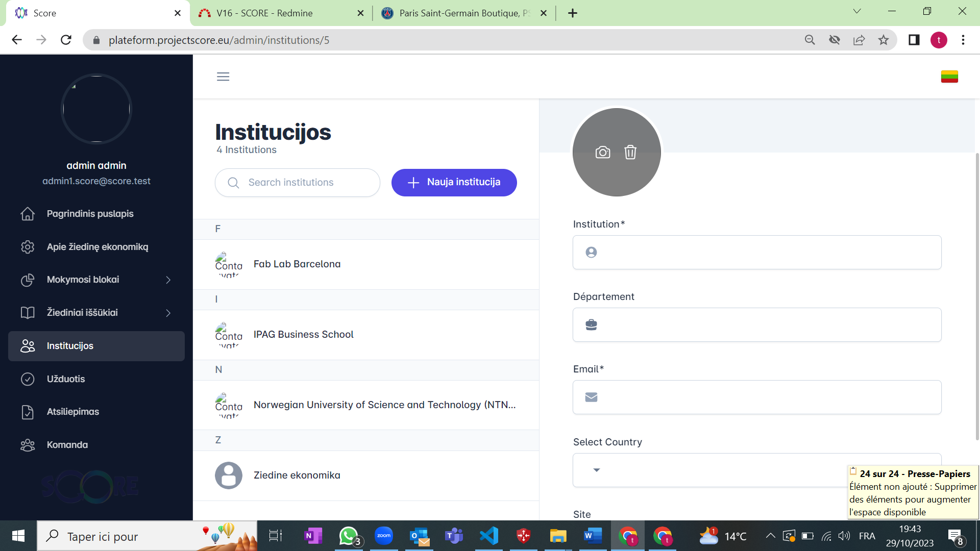The image size is (980, 551).
Task: Toggle the hamburger menu icon
Action: pos(223,77)
